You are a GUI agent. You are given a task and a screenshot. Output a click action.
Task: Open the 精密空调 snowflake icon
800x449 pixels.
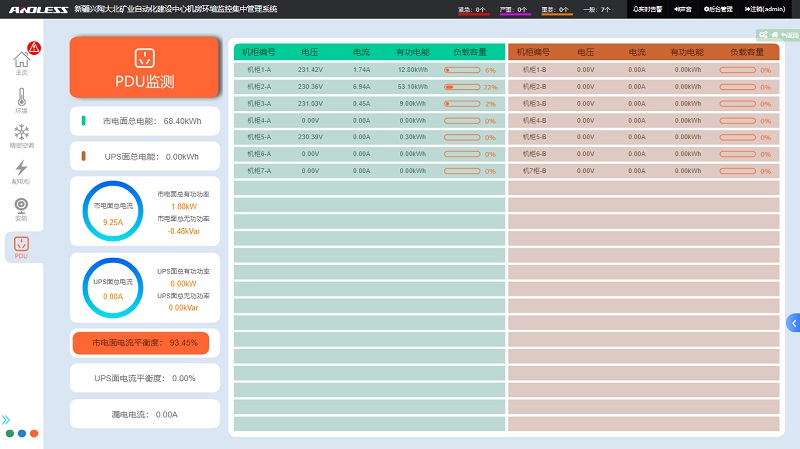click(x=21, y=136)
